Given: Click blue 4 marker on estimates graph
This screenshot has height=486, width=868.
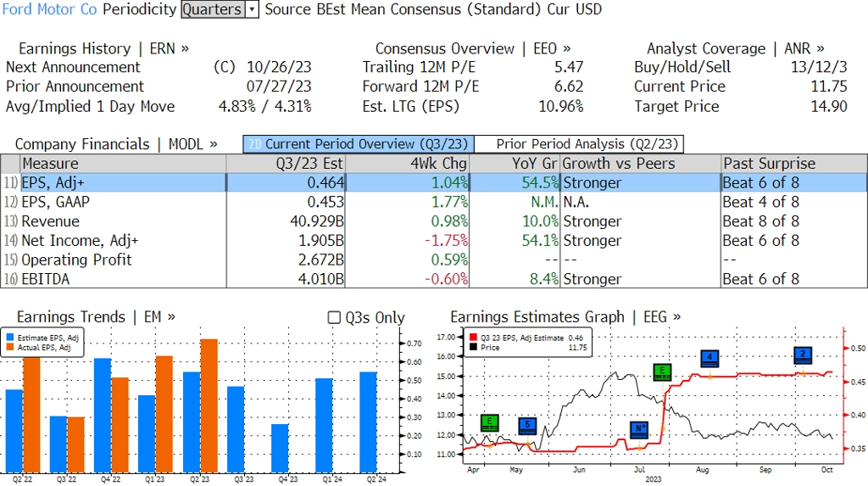Looking at the screenshot, I should point(709,359).
